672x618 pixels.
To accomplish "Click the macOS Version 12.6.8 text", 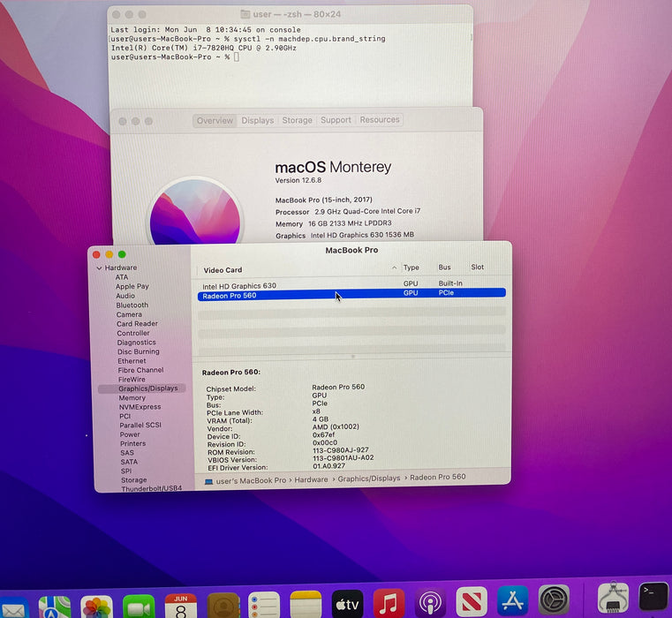I will (x=298, y=180).
